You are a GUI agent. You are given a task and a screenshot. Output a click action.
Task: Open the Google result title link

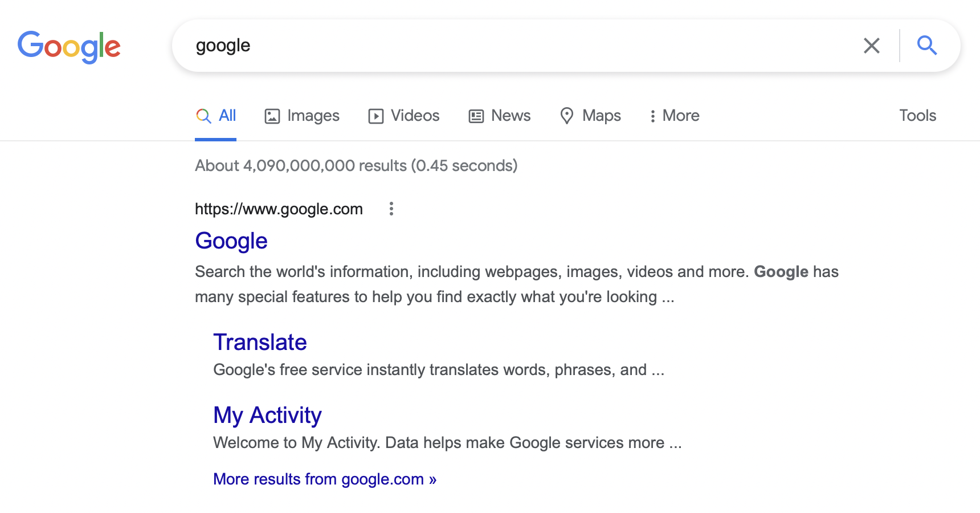[231, 241]
